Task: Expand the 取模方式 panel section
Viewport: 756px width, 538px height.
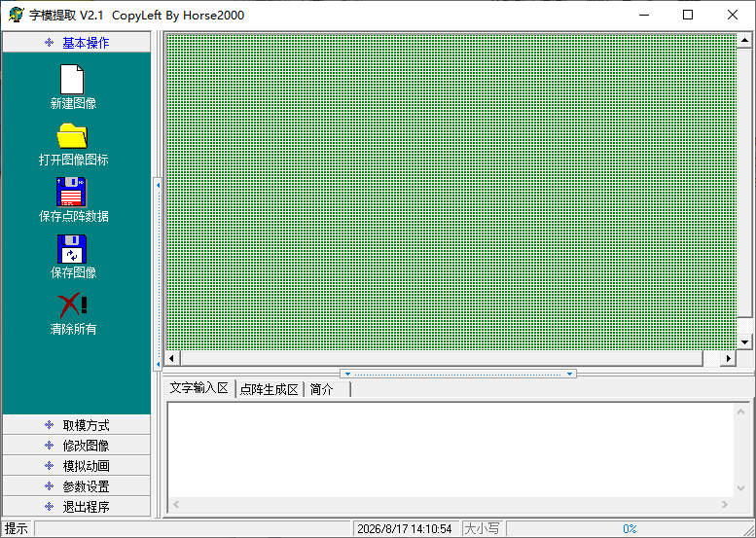Action: point(77,425)
